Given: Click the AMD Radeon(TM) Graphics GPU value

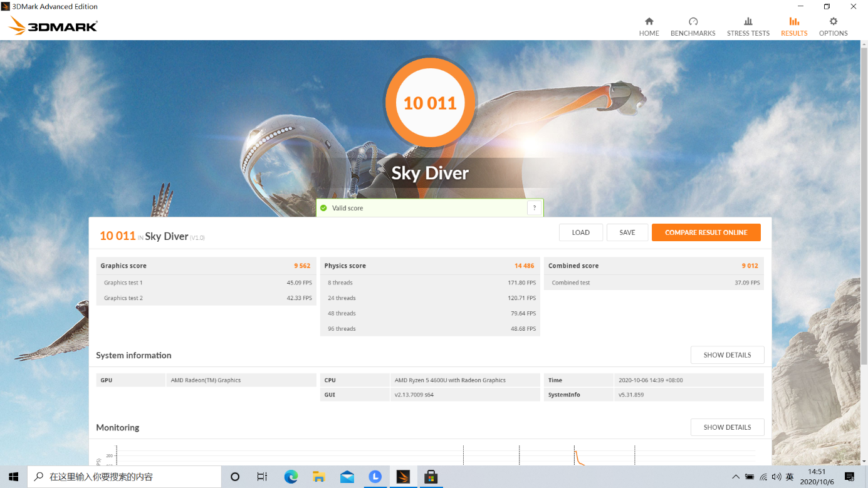Looking at the screenshot, I should pyautogui.click(x=206, y=380).
